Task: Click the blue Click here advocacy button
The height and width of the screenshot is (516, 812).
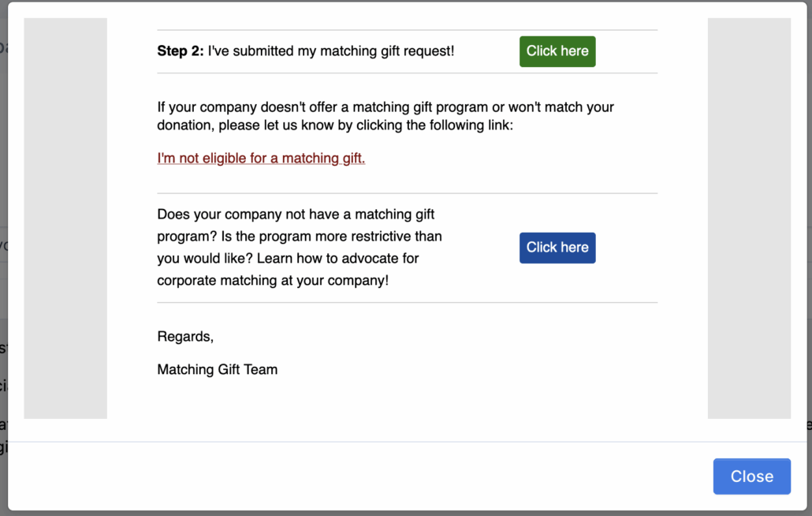Action: click(x=557, y=248)
